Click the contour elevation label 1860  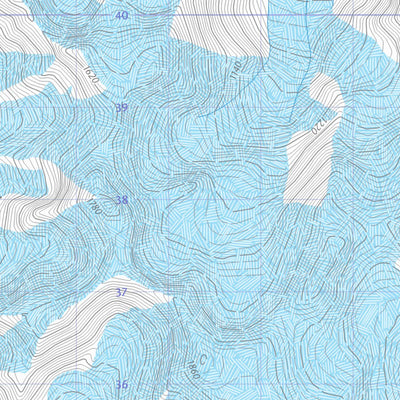coord(193,370)
